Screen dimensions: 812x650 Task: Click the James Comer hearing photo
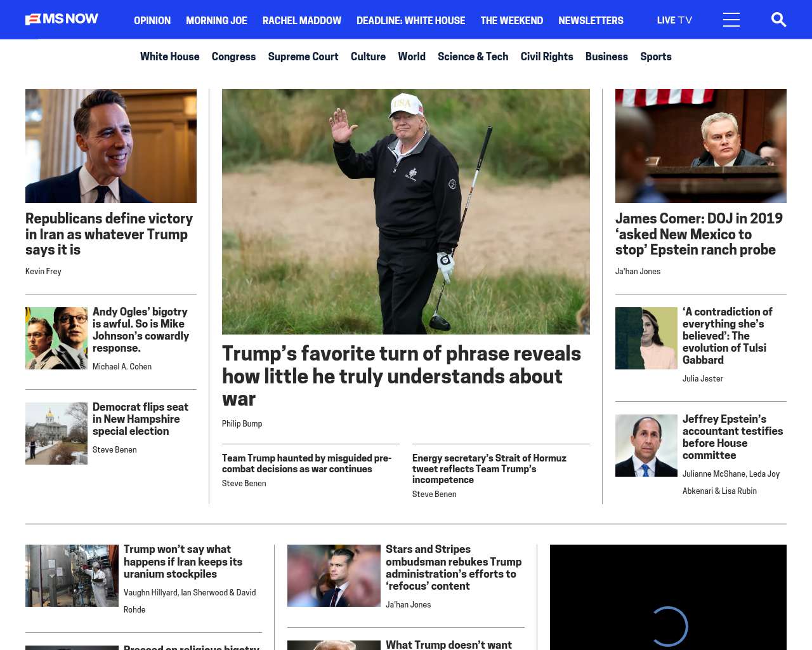[x=700, y=146]
